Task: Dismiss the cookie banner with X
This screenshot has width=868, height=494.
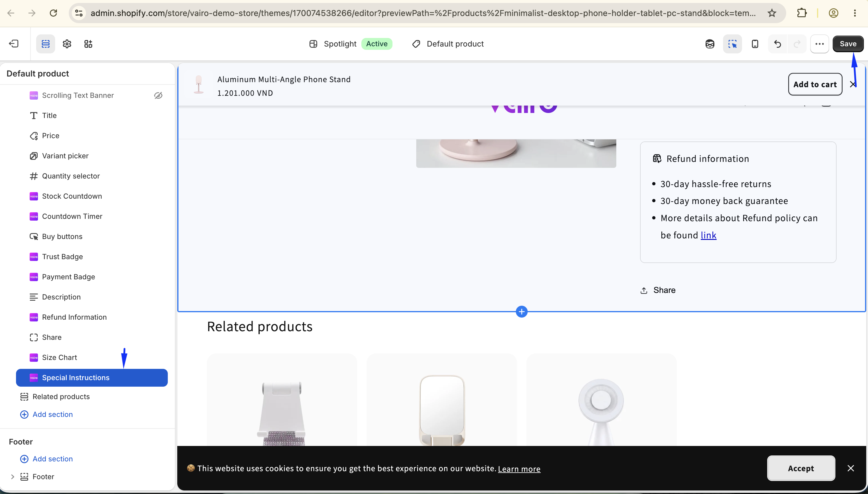Action: click(x=851, y=468)
